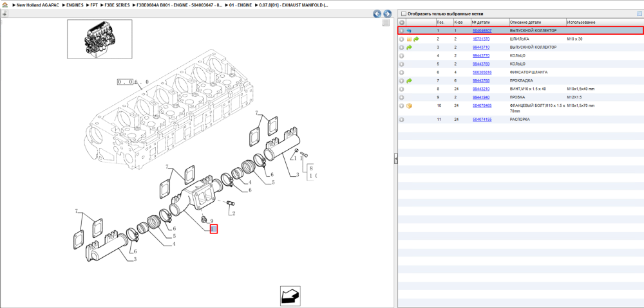Open part number link 504046507
Screen dimensions: 644x308
click(x=482, y=31)
